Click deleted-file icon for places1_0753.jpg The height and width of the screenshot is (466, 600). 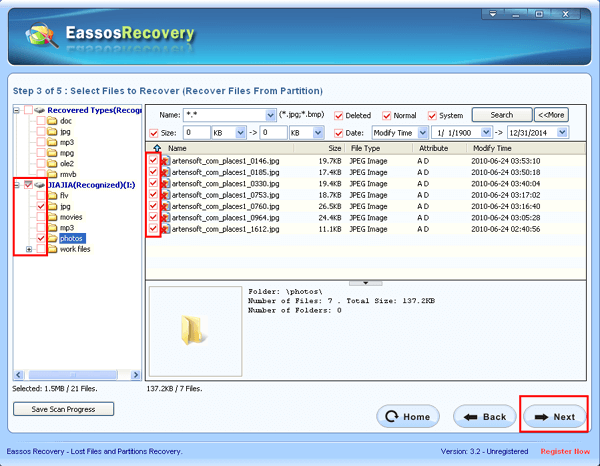click(165, 195)
